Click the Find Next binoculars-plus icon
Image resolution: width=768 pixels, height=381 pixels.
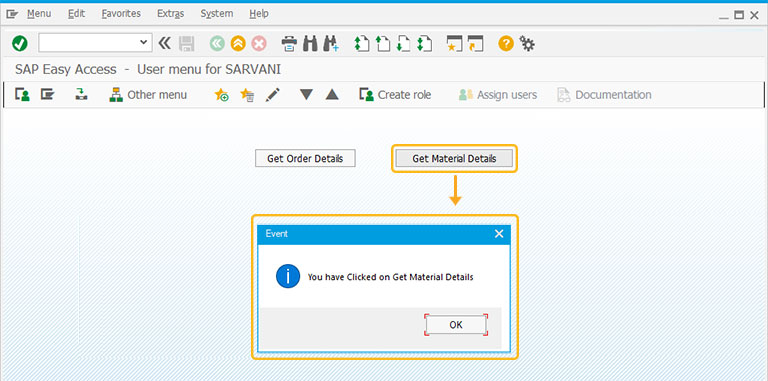click(x=331, y=44)
